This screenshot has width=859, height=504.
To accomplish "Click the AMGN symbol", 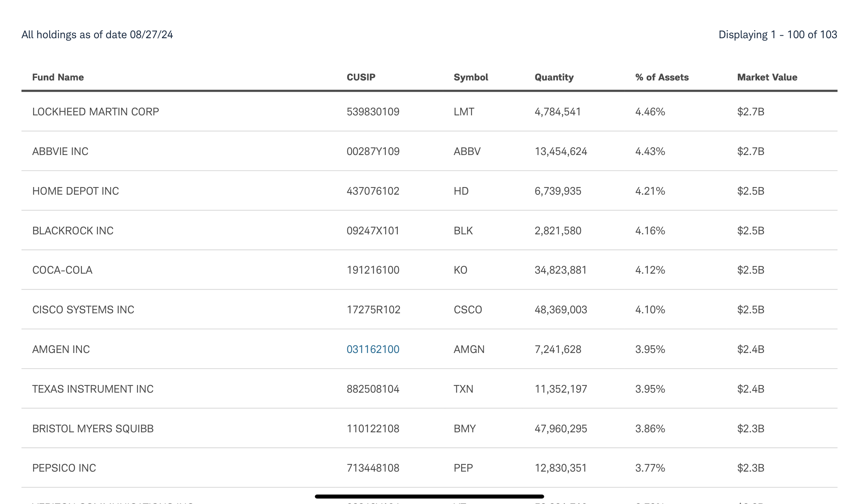I will [x=469, y=349].
